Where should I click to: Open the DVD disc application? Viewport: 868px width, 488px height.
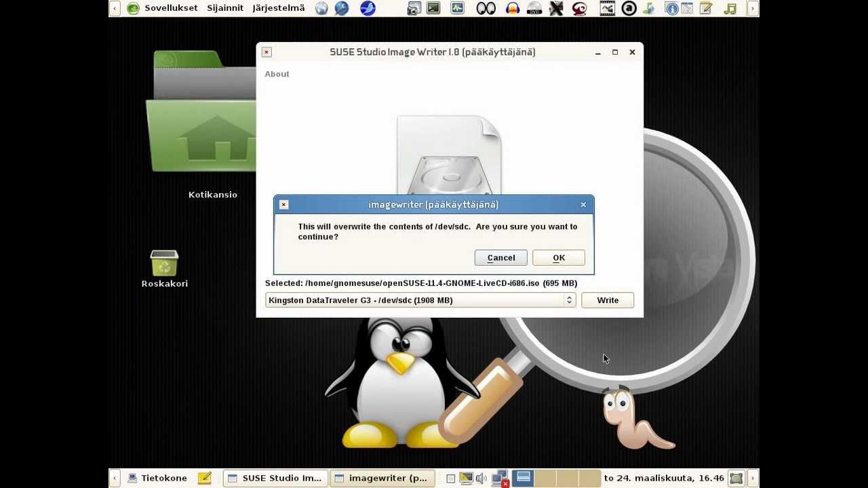point(534,8)
